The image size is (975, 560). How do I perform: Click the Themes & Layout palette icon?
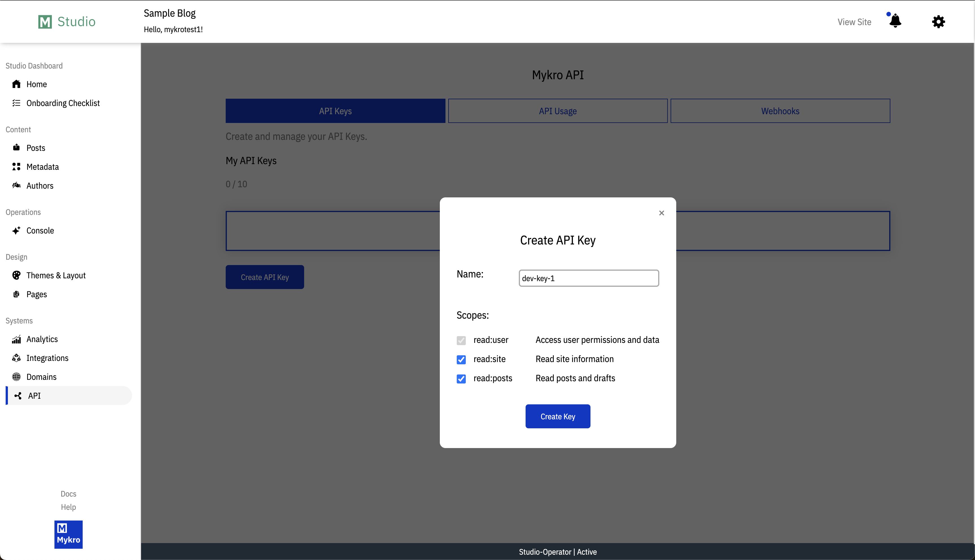[16, 275]
